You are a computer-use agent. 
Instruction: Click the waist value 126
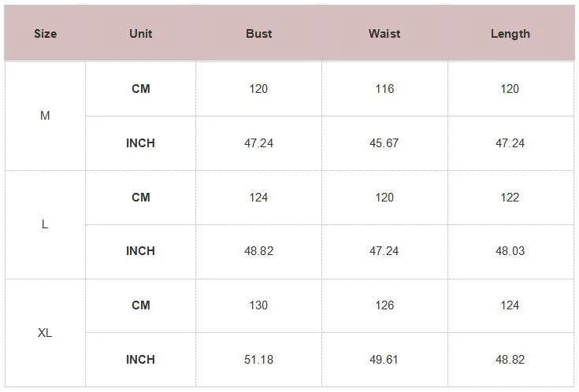point(384,305)
